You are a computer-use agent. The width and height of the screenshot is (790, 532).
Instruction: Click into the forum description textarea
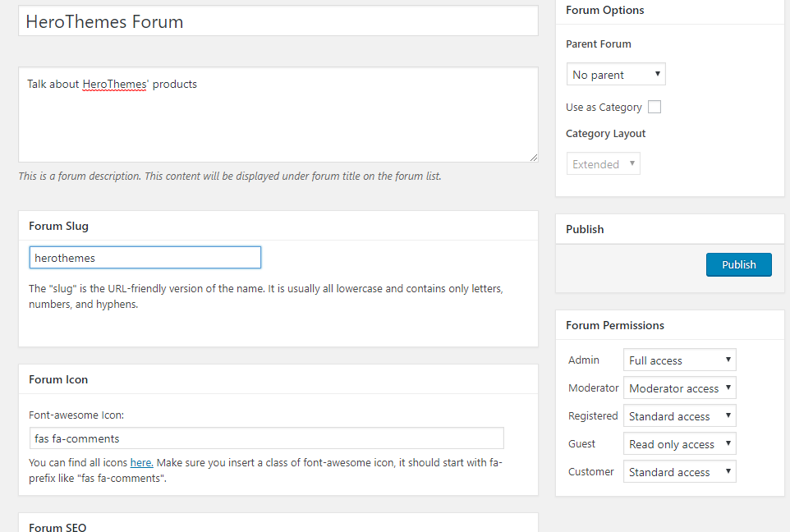(x=278, y=115)
